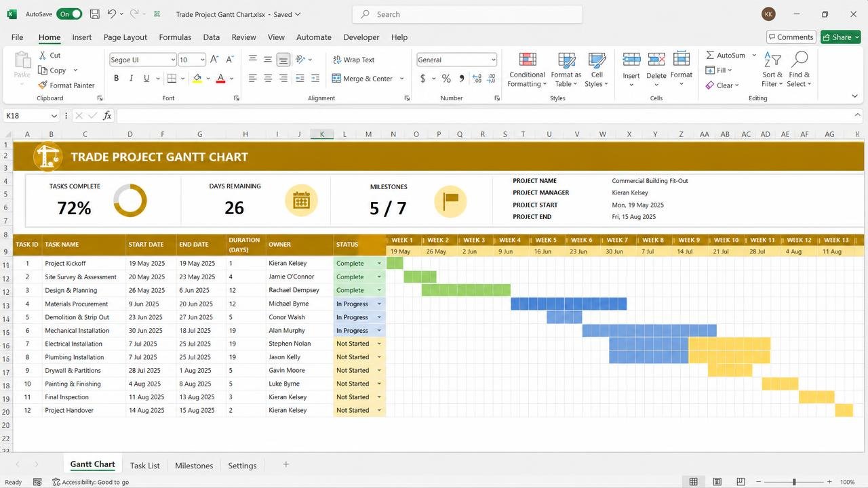
Task: Toggle the AutoSave switch
Action: coord(69,14)
